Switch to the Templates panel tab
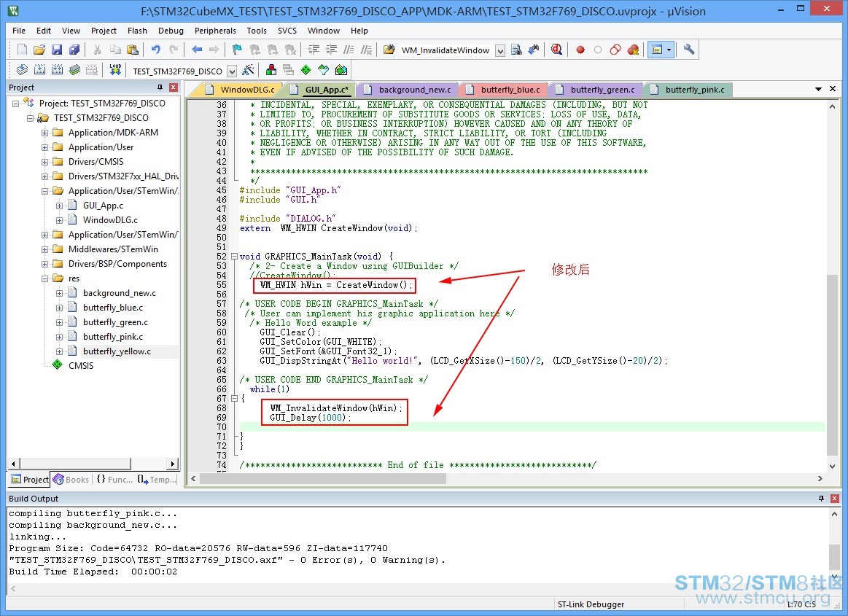 157,479
